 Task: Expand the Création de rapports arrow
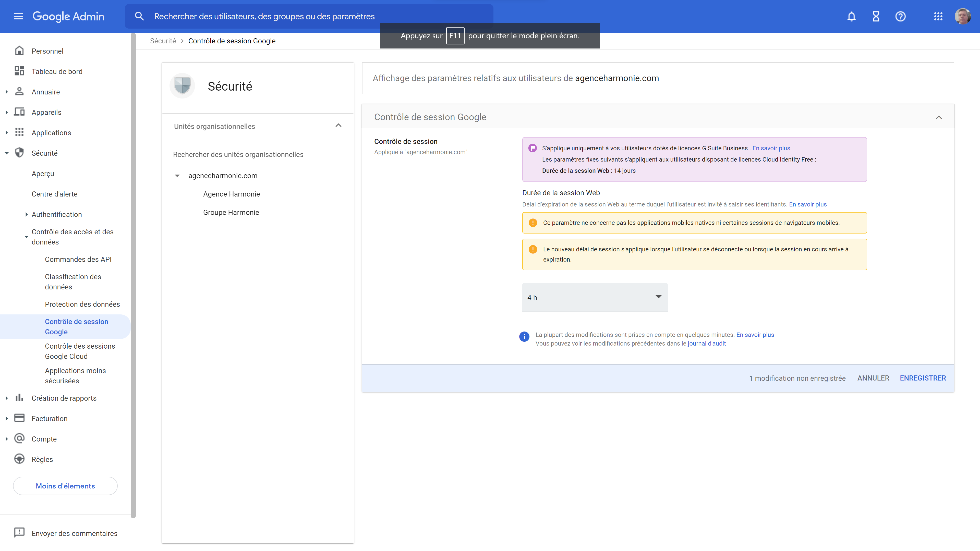coord(6,398)
